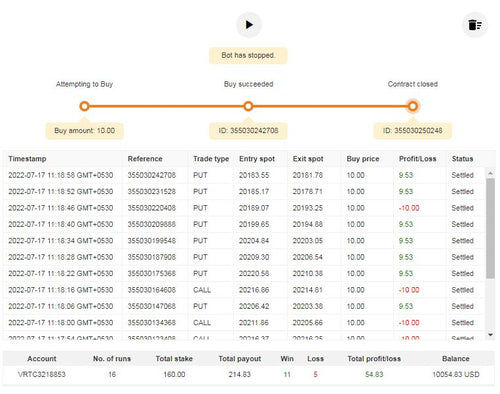Click No. of runs value 16
Viewport: 500px width, 394px height.
(112, 374)
